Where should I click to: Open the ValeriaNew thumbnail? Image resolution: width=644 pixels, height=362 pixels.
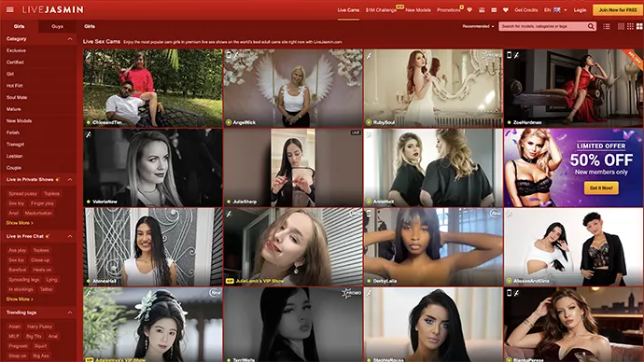153,167
